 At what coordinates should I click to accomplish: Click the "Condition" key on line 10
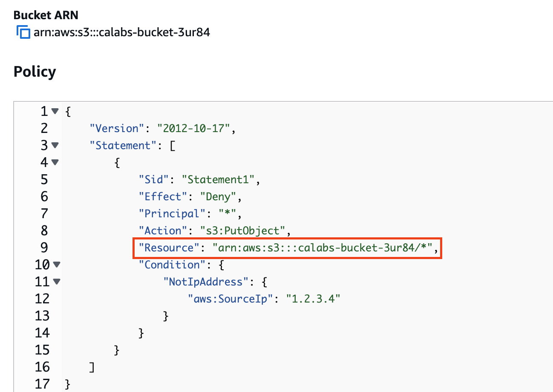pos(173,265)
